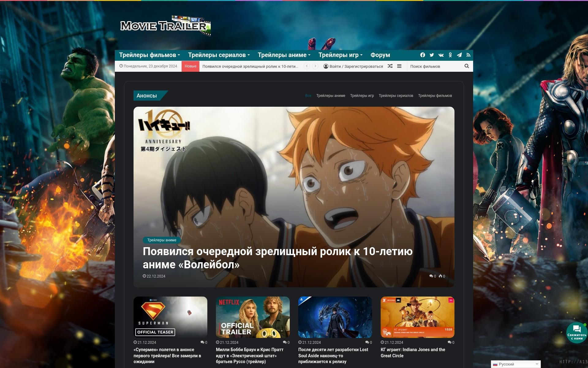This screenshot has width=588, height=368.
Task: Click comment icon under Indiana Jones post
Action: [450, 342]
